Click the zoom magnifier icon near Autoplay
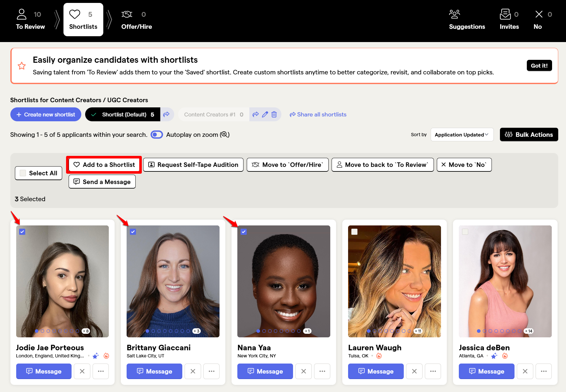566x392 pixels. click(224, 135)
